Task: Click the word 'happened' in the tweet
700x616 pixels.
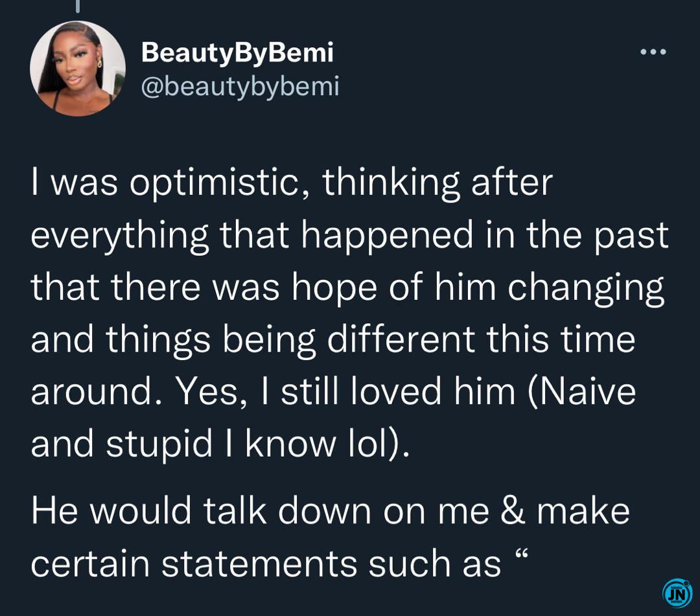Action: click(x=387, y=236)
